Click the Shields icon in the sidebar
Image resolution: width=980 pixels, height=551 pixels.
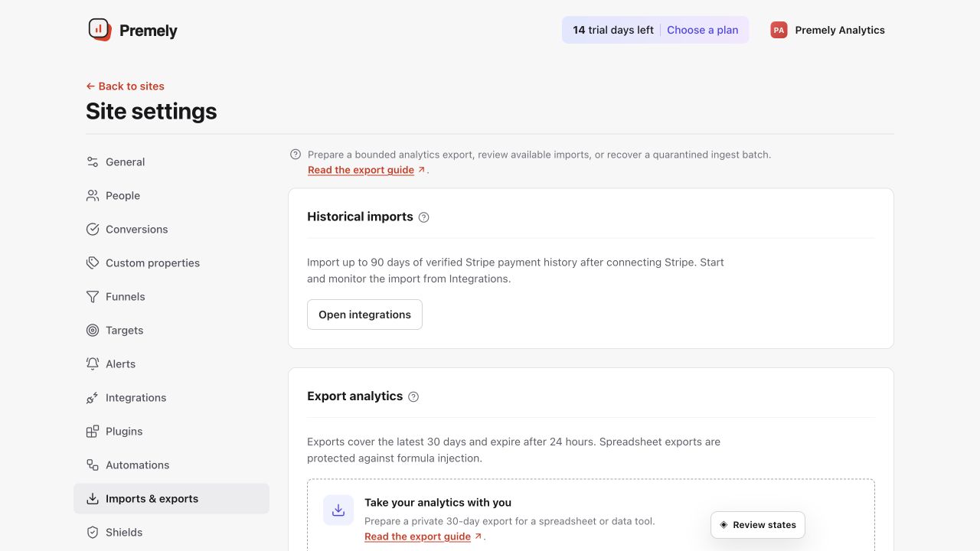[93, 533]
